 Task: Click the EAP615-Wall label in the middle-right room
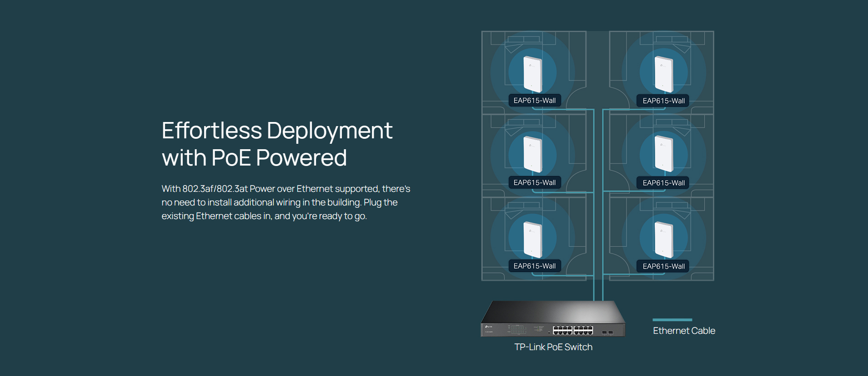[663, 183]
